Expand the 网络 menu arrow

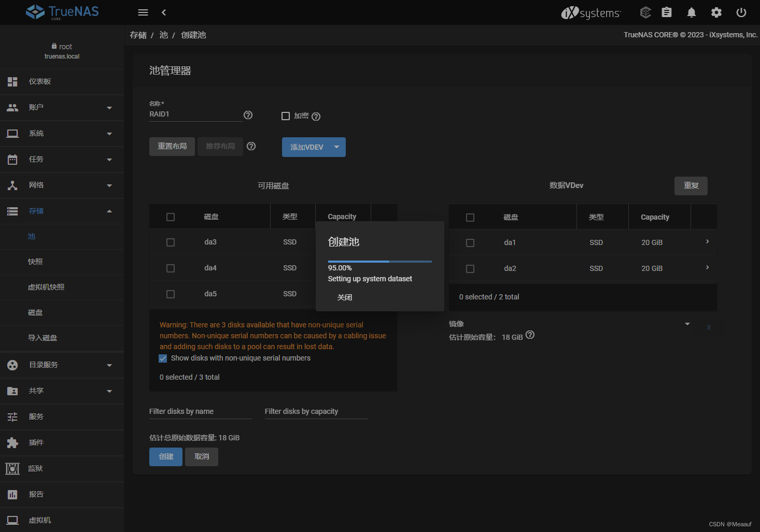tap(109, 185)
